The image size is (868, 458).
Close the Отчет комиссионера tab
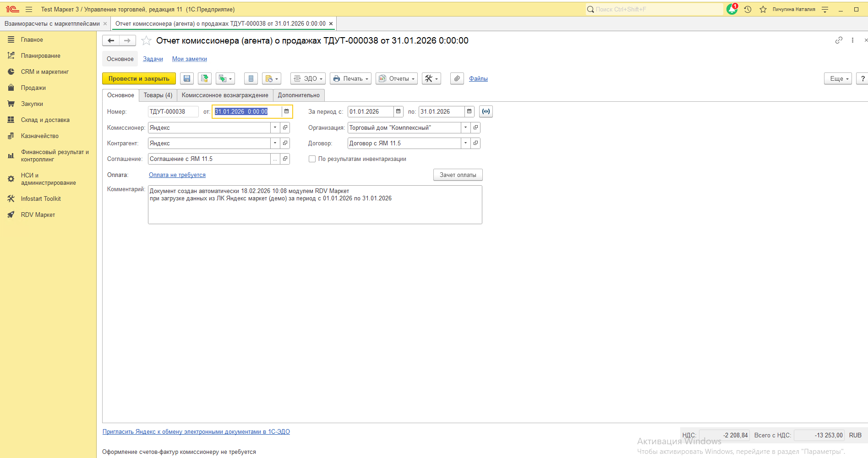click(x=331, y=24)
